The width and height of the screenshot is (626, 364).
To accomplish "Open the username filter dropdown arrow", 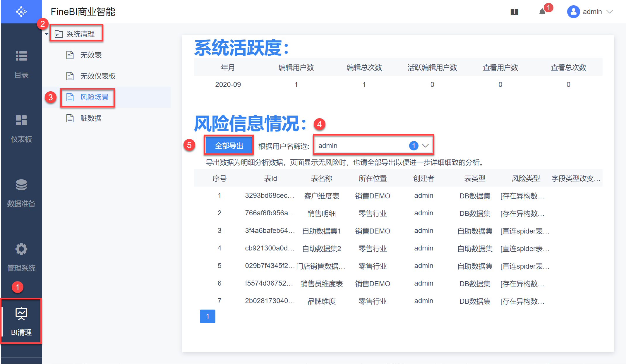I will click(425, 145).
